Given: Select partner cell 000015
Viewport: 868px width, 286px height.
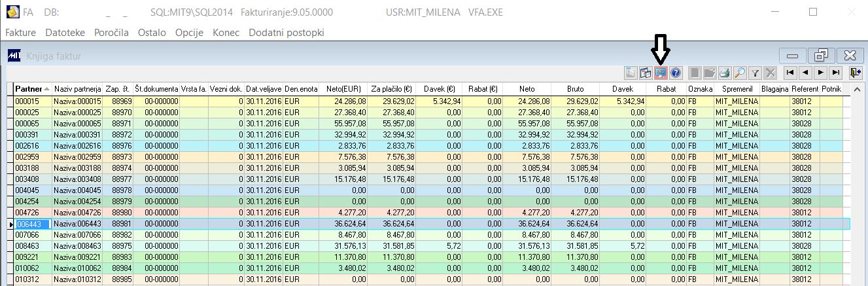Looking at the screenshot, I should (33, 101).
